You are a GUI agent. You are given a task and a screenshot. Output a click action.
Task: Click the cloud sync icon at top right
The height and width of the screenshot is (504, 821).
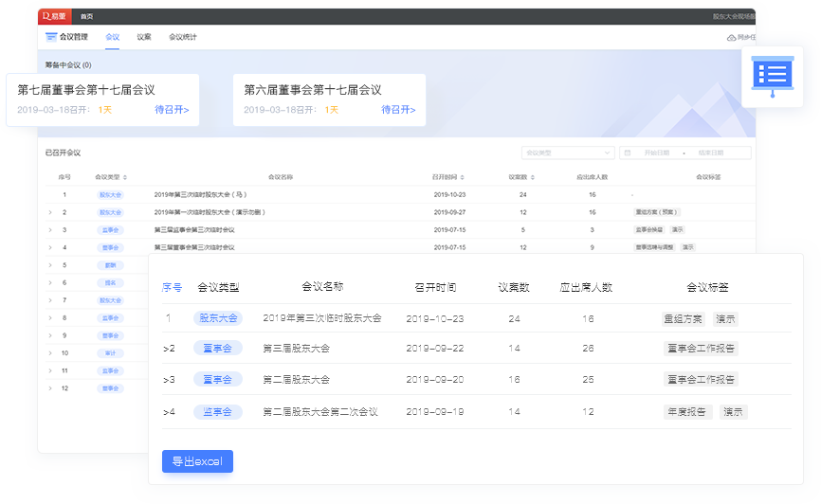pyautogui.click(x=731, y=38)
